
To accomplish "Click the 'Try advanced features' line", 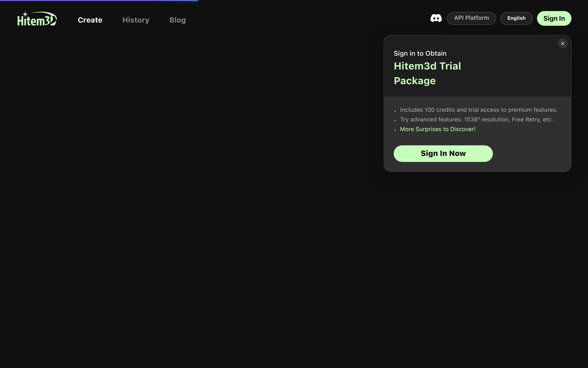I will [476, 120].
